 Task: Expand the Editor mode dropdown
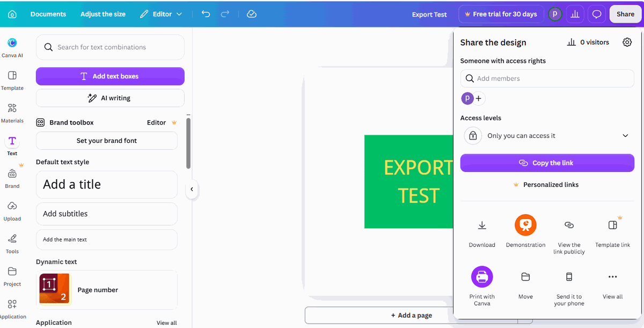[x=161, y=14]
